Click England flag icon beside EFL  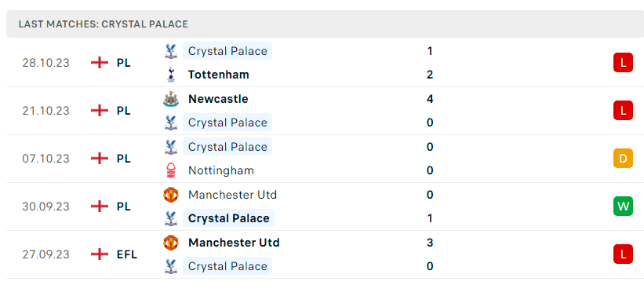pyautogui.click(x=100, y=254)
